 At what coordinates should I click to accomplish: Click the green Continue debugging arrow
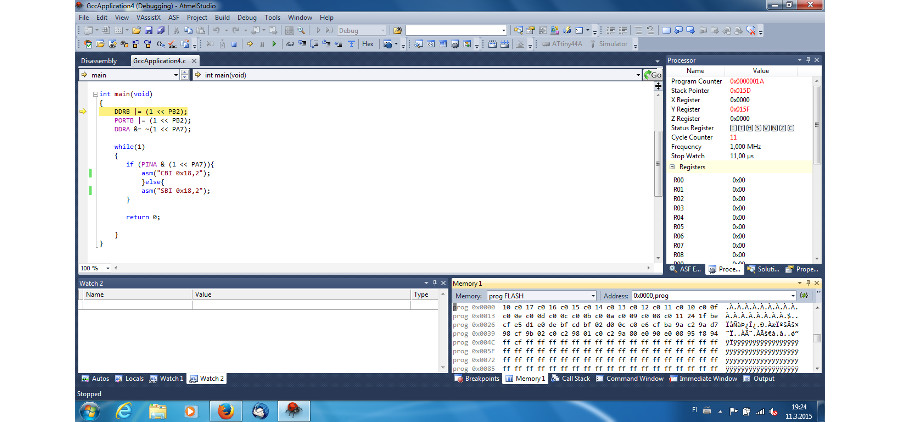pyautogui.click(x=274, y=44)
